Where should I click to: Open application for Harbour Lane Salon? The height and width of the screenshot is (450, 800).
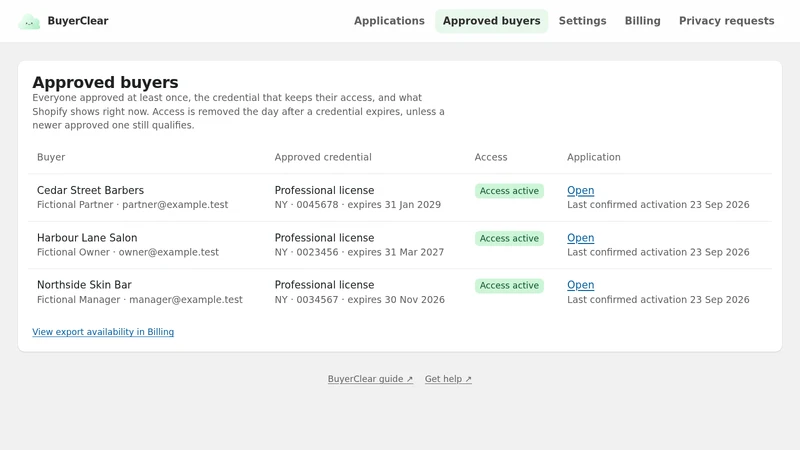point(581,238)
